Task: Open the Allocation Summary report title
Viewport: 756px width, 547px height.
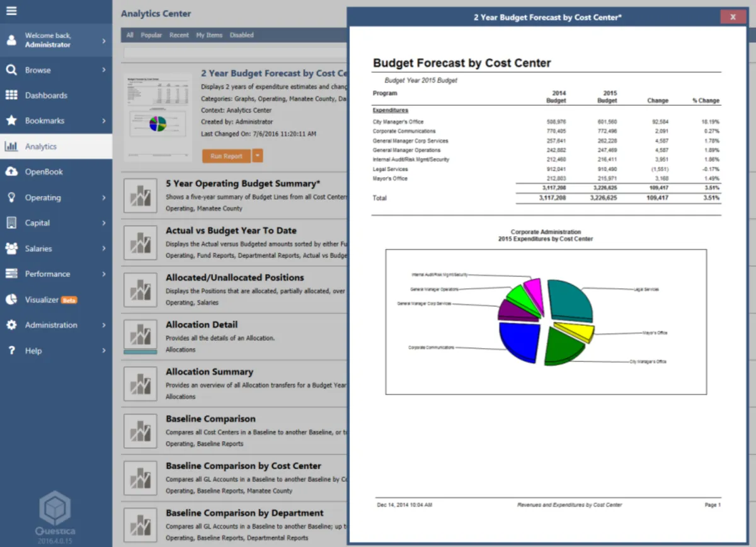Action: [x=209, y=372]
